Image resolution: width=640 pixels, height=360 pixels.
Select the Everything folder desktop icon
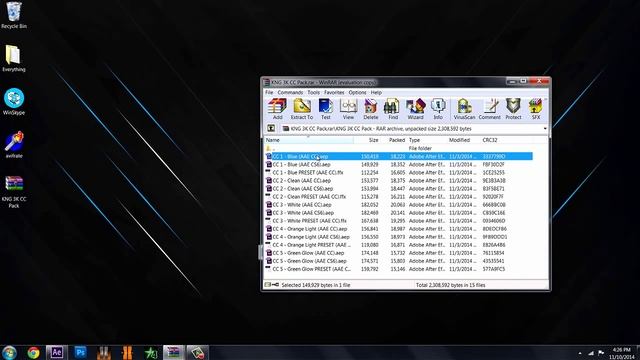[13, 58]
